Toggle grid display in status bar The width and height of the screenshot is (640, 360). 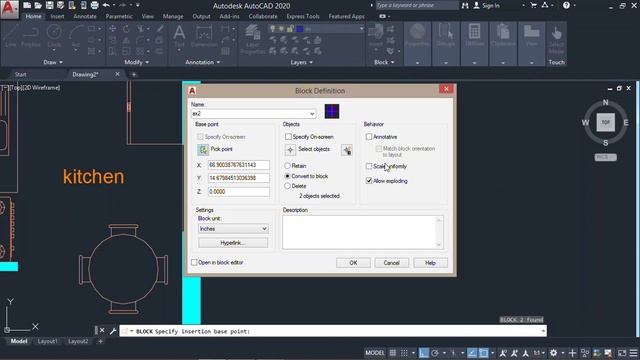pyautogui.click(x=393, y=353)
